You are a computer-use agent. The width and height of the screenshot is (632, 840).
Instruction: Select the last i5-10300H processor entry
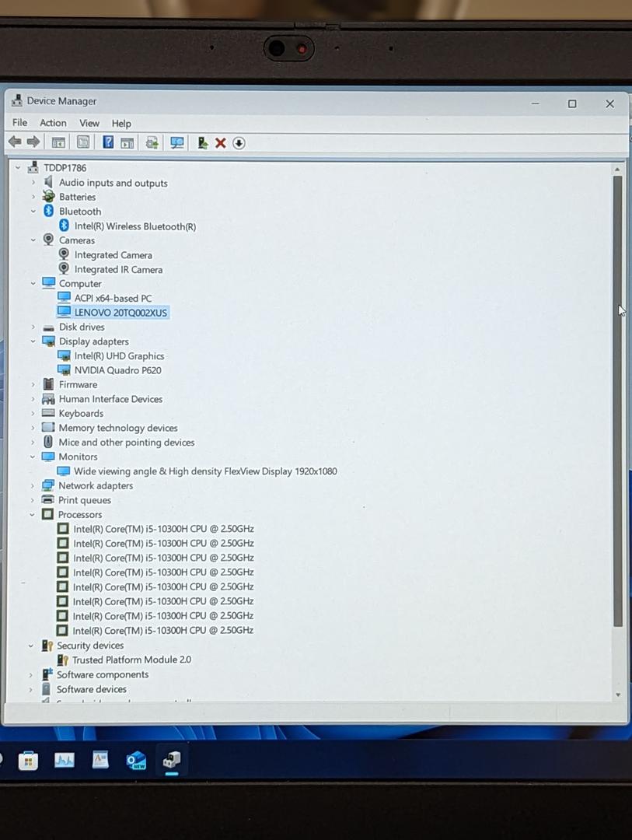162,630
